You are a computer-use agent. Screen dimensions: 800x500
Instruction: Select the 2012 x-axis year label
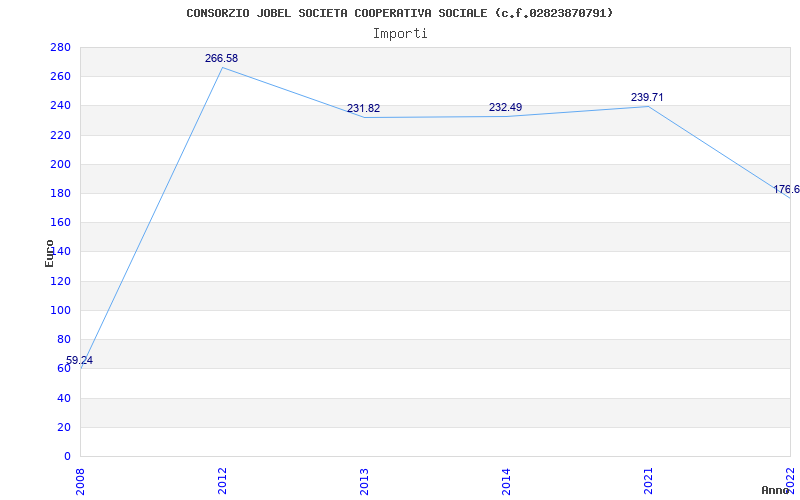click(x=222, y=481)
